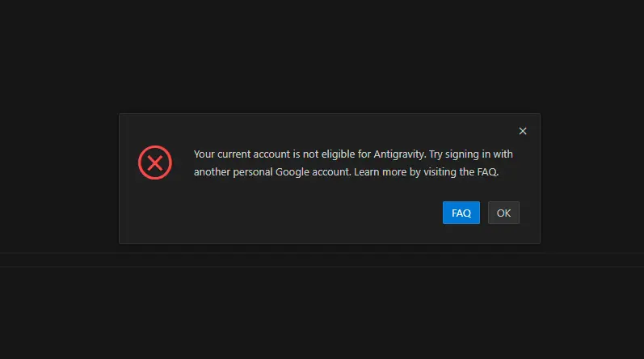644x359 pixels.
Task: Click the empty dark area above the dialog
Action: click(x=323, y=57)
